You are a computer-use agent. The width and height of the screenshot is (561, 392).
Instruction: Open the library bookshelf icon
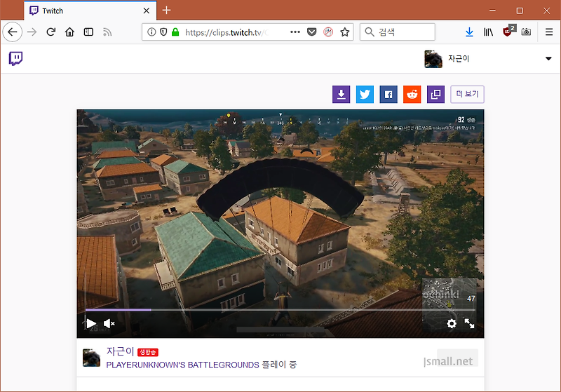tap(488, 32)
